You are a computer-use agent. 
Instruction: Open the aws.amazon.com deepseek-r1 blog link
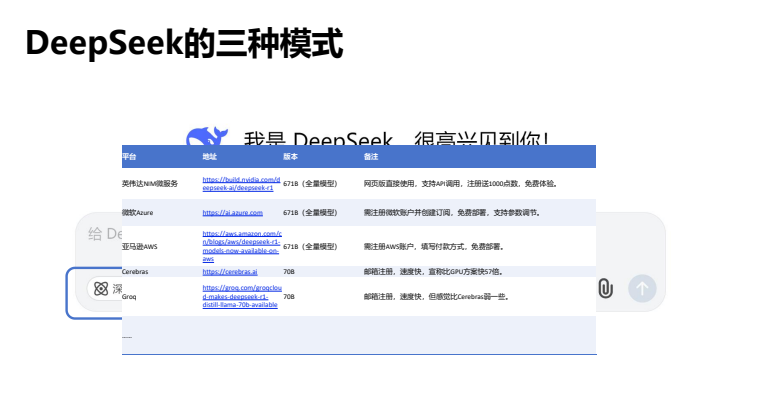(242, 246)
